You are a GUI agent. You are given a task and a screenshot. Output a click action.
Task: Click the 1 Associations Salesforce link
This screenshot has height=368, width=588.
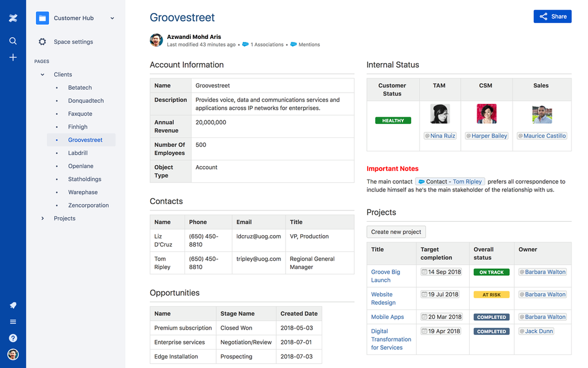(x=263, y=44)
